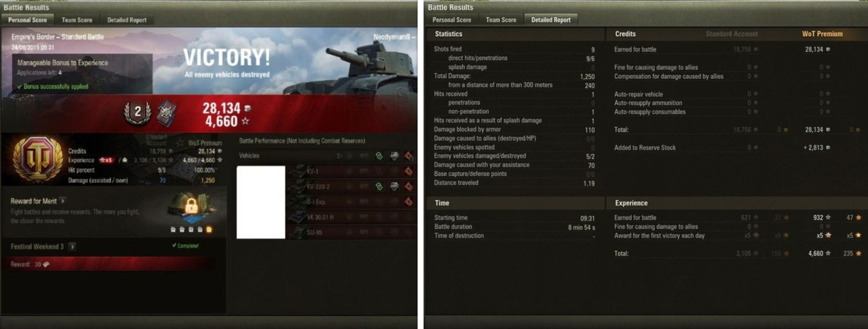Click the red destroyed icon in Vehicles header
868x329 pixels.
coord(409,155)
